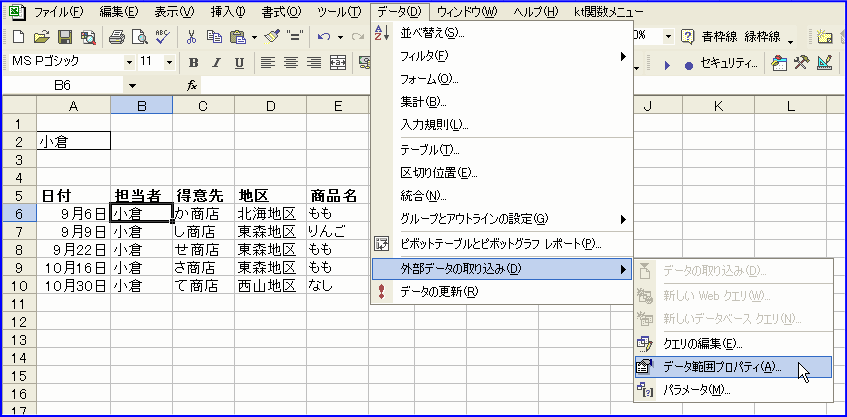Image resolution: width=847 pixels, height=417 pixels.
Task: Open the font name dropdown
Action: coord(129,63)
